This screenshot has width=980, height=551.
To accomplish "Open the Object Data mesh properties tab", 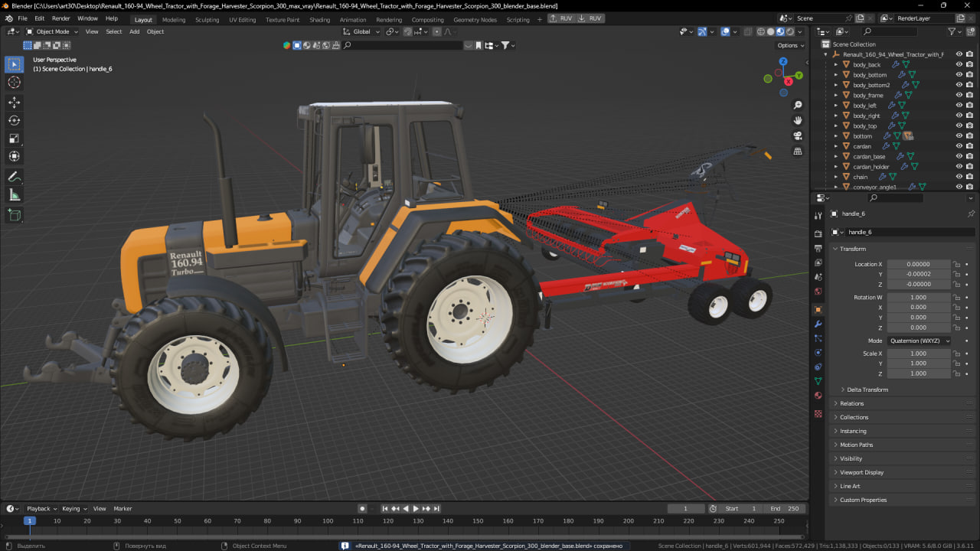I will (x=818, y=381).
